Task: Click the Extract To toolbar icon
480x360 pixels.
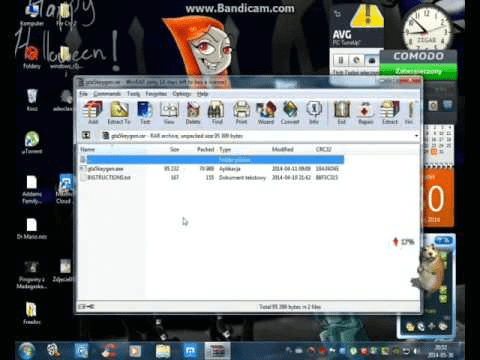Action: point(119,113)
